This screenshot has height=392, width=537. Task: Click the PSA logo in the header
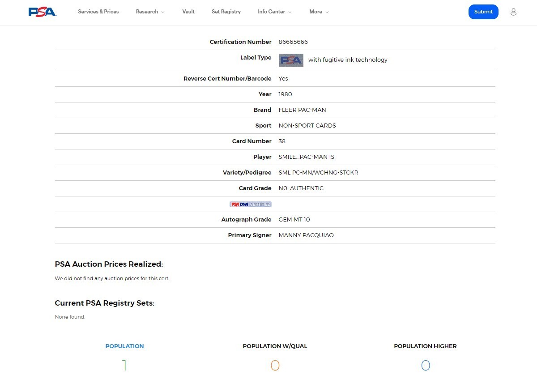[43, 12]
